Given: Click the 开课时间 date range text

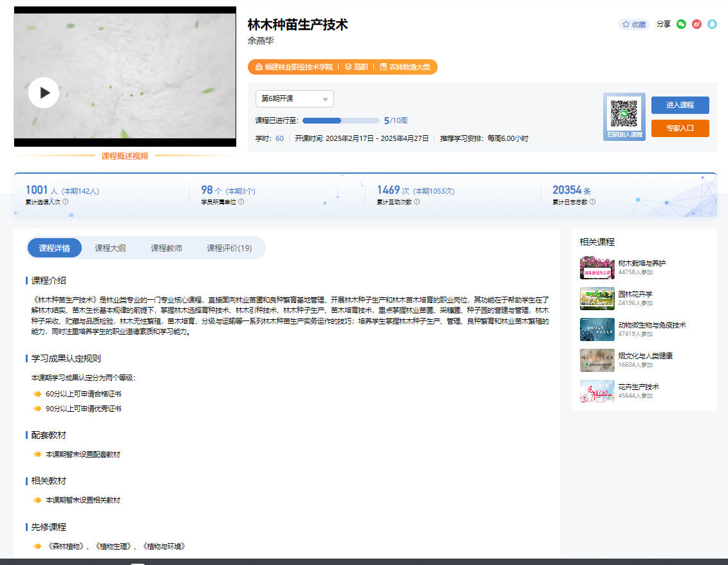Looking at the screenshot, I should click(362, 139).
